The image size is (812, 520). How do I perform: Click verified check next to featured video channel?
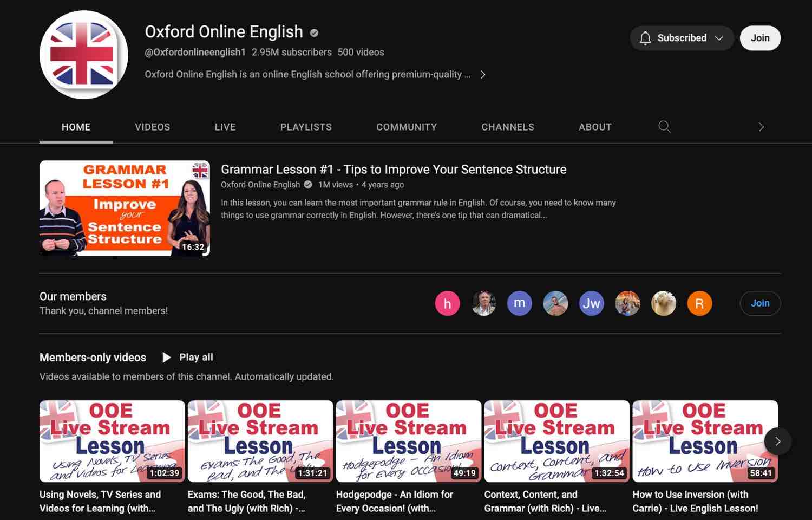click(x=308, y=185)
